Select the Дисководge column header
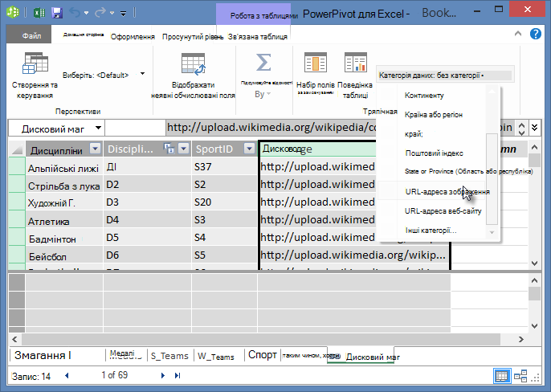This screenshot has width=551, height=392. click(318, 149)
